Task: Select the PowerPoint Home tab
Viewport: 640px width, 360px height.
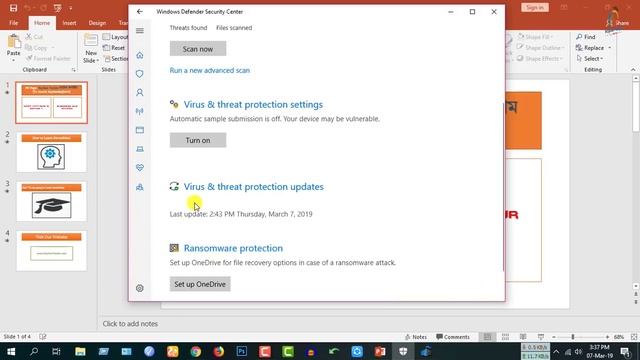Action: point(42,23)
